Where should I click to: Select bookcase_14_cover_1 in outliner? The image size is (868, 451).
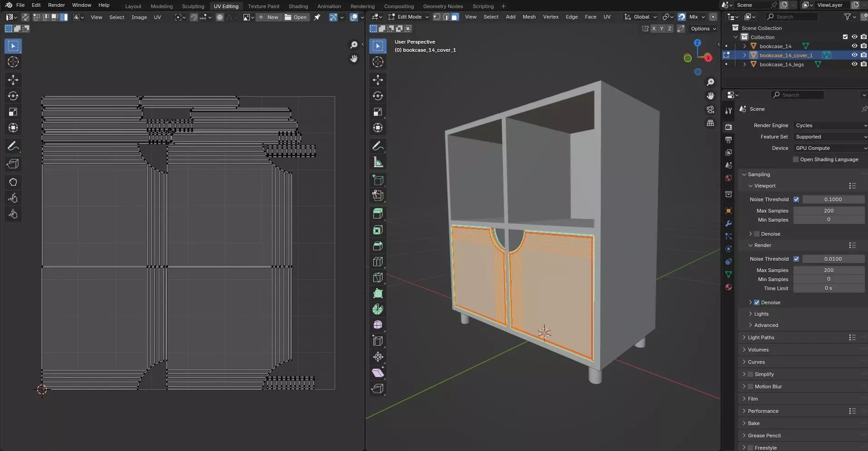tap(786, 55)
